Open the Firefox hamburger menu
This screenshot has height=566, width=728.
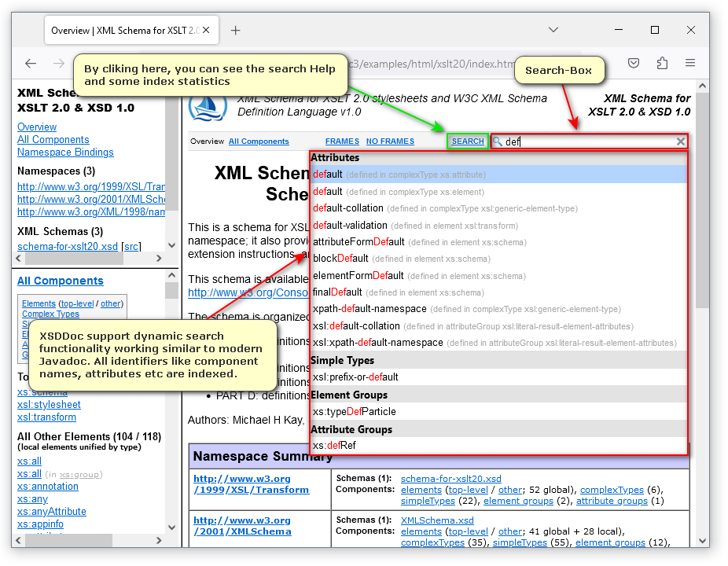[x=689, y=64]
